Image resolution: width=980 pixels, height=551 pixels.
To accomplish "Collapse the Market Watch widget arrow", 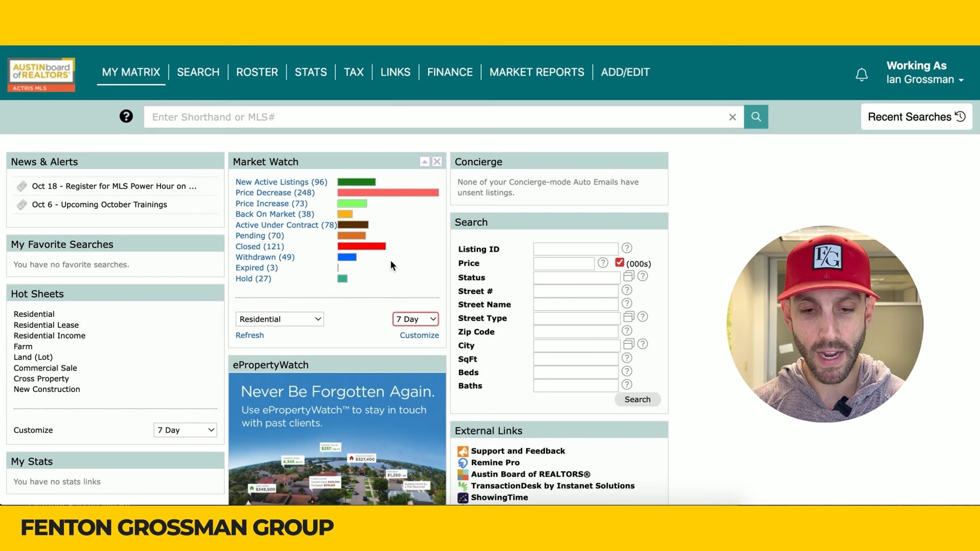I will (424, 162).
